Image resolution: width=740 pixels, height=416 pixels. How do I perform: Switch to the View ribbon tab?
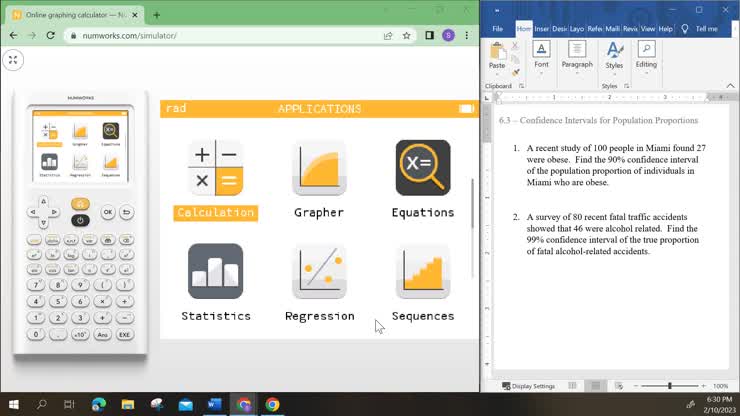[x=648, y=29]
